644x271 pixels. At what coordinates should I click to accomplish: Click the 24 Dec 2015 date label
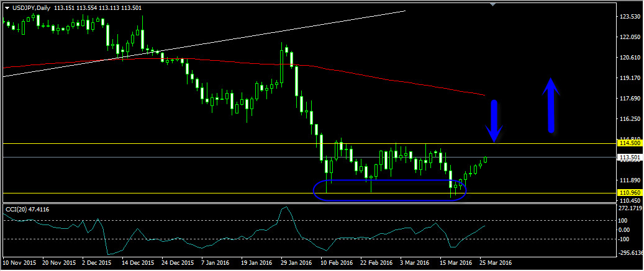pos(178,262)
